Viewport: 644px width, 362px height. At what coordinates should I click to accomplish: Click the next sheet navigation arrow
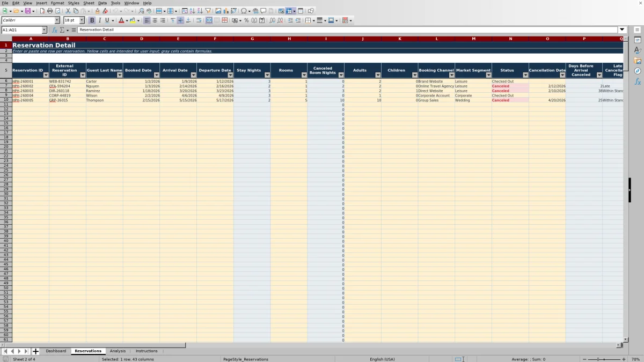pos(19,351)
